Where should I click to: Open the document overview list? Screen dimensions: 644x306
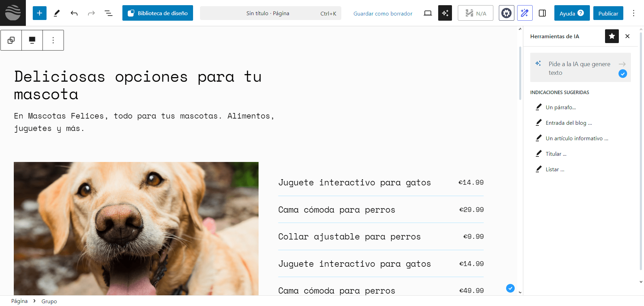coord(109,13)
